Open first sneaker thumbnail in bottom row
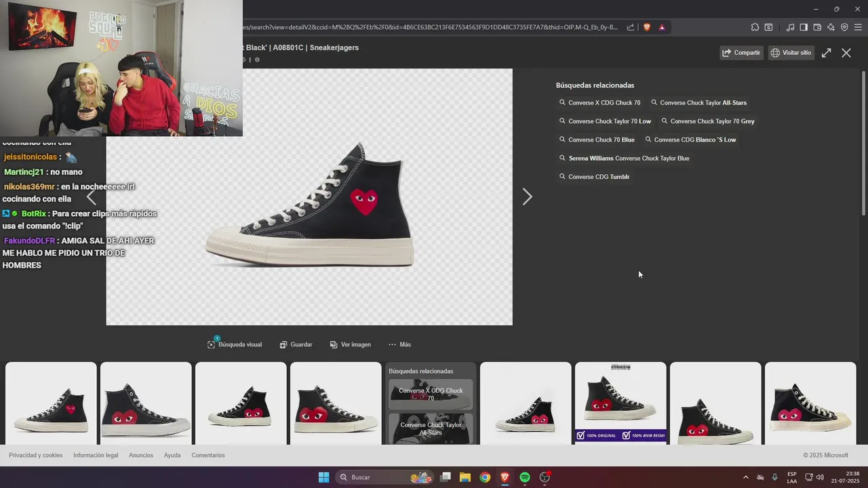 tap(51, 403)
